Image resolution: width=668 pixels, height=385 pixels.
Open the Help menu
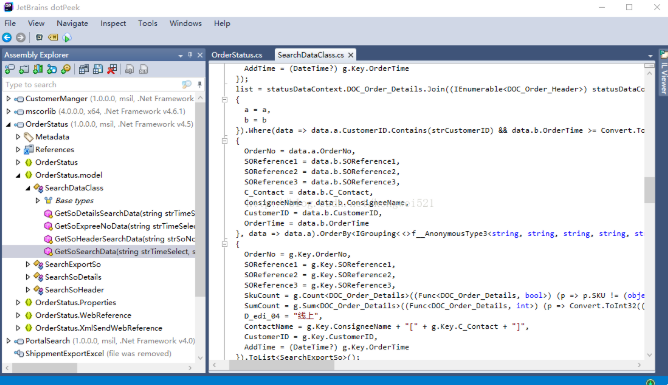tap(222, 23)
